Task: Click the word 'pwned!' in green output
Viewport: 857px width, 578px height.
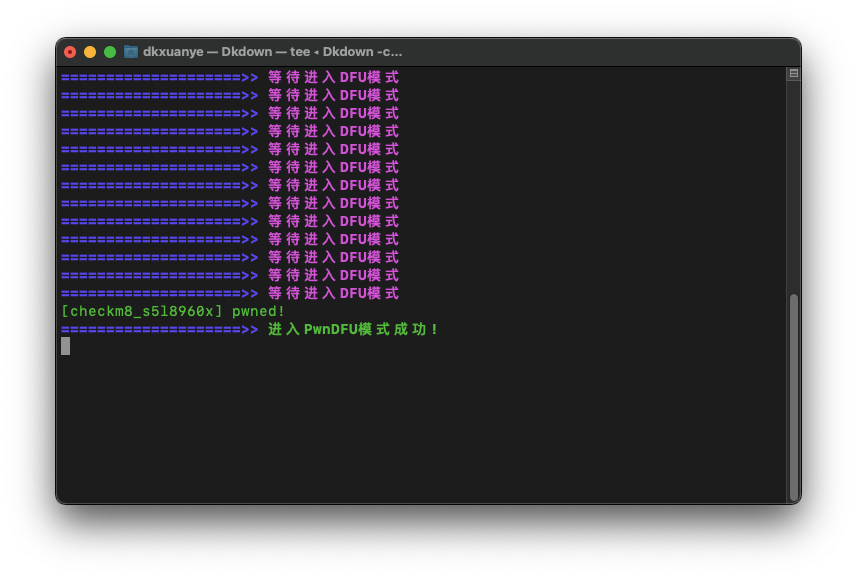Action: click(258, 311)
